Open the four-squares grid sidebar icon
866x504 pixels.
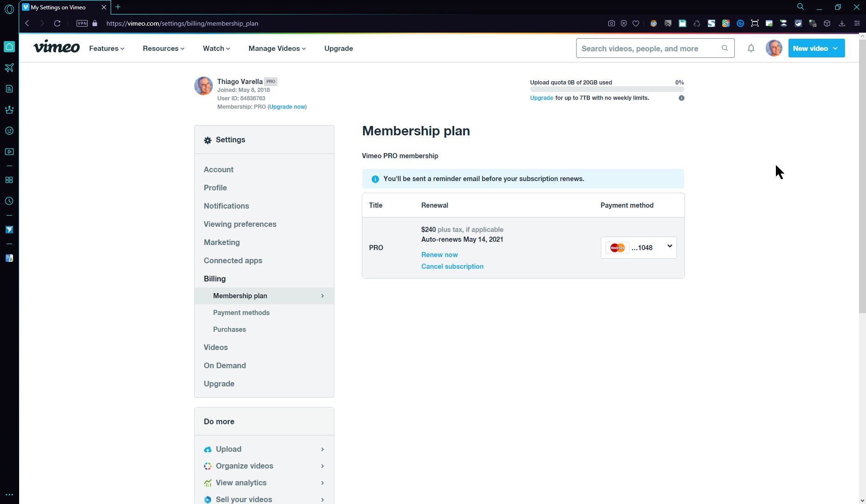click(9, 180)
